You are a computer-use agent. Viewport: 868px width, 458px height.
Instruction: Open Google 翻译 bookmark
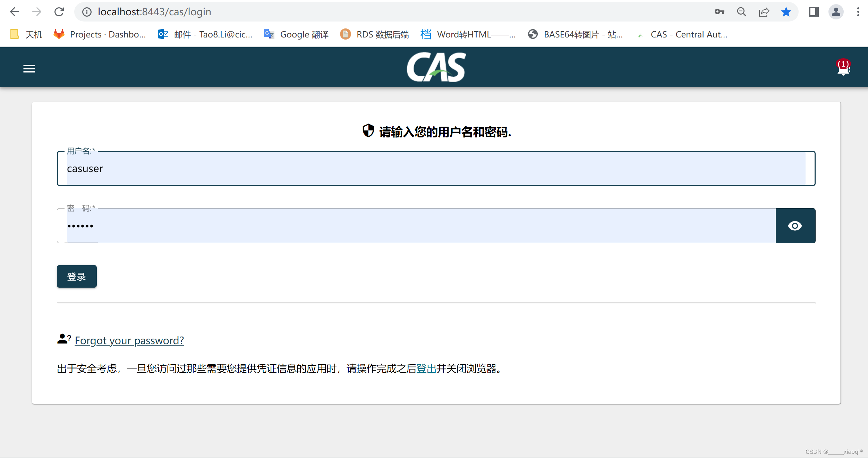[x=296, y=34]
